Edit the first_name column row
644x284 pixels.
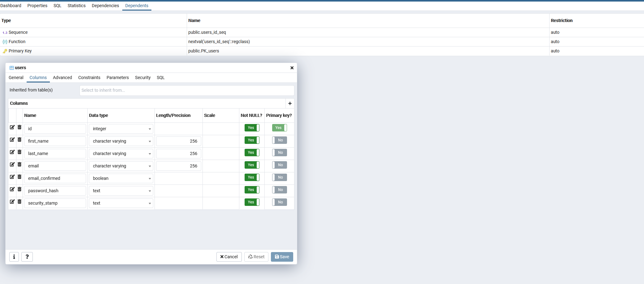pos(12,140)
